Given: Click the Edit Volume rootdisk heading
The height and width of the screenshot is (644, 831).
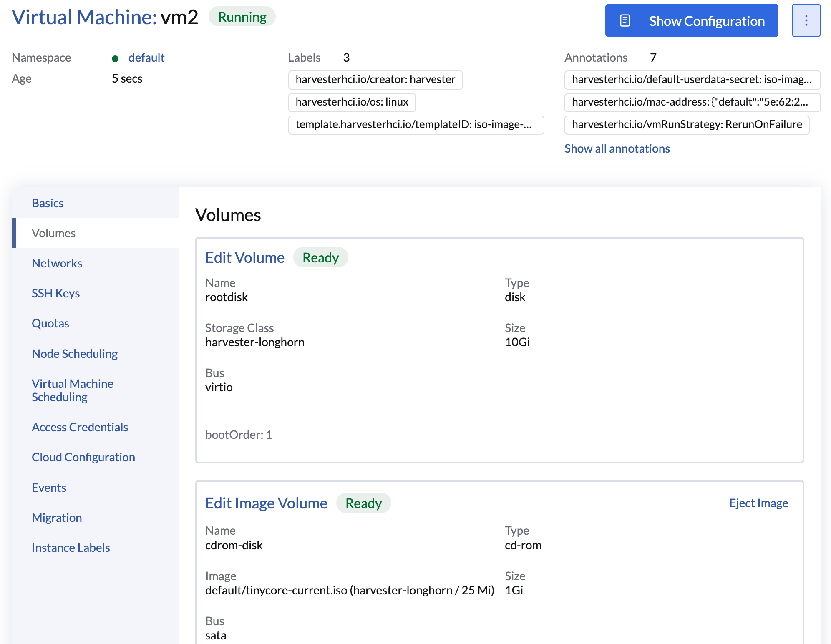Looking at the screenshot, I should pos(245,257).
